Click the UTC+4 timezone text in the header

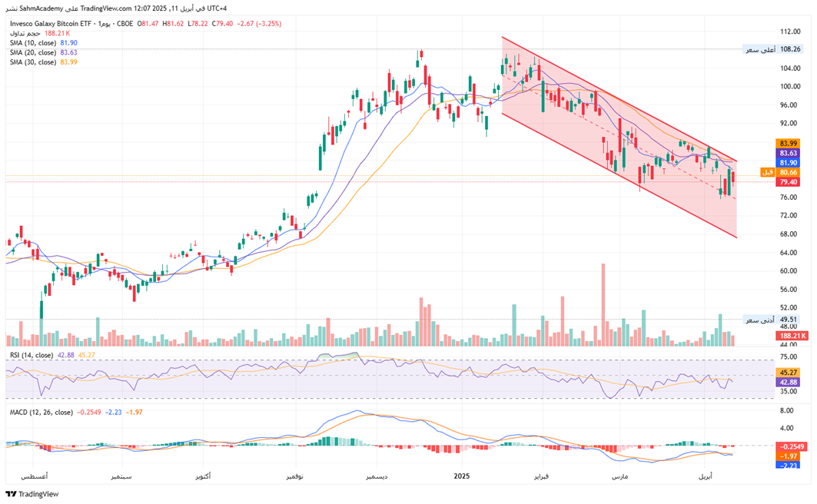pyautogui.click(x=217, y=8)
